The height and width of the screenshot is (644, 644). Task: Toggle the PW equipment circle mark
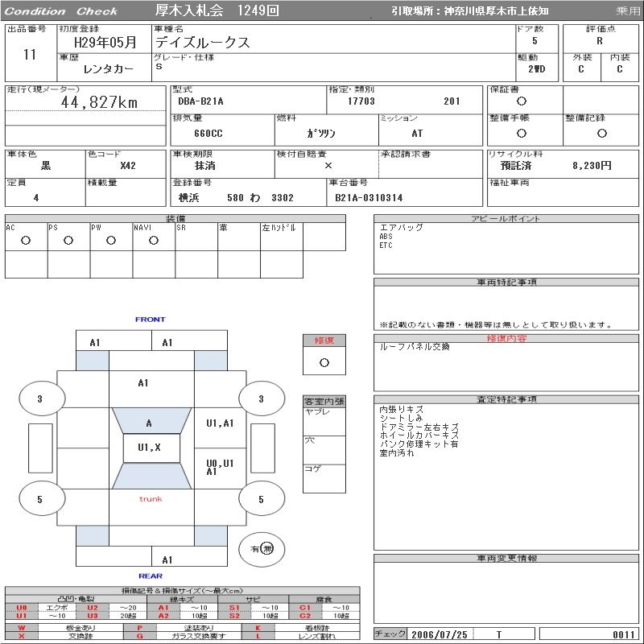click(x=110, y=241)
